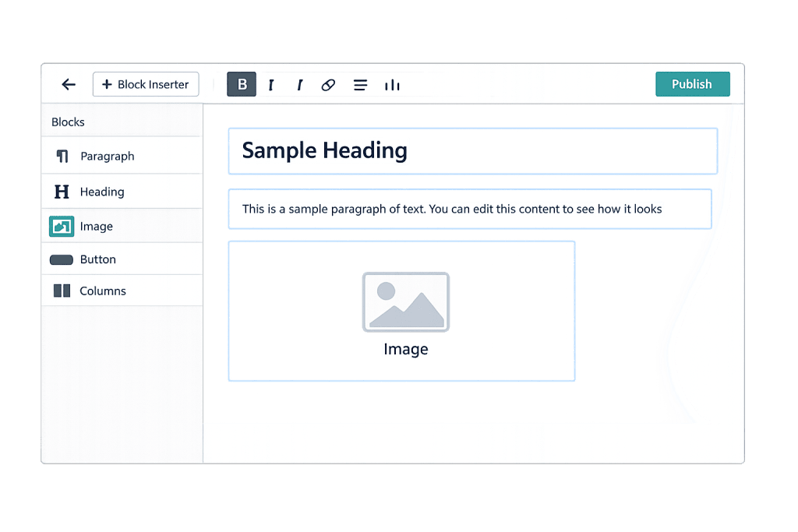Apply upright italic I toolbar button

[x=271, y=85]
